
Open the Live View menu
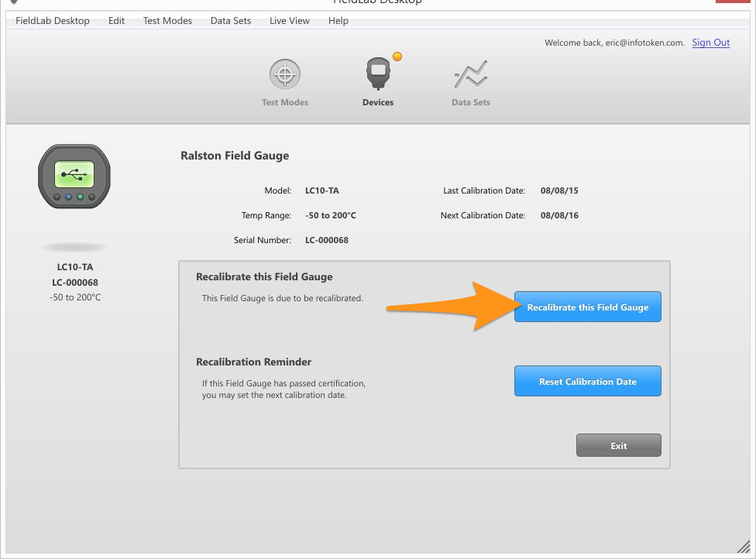289,21
